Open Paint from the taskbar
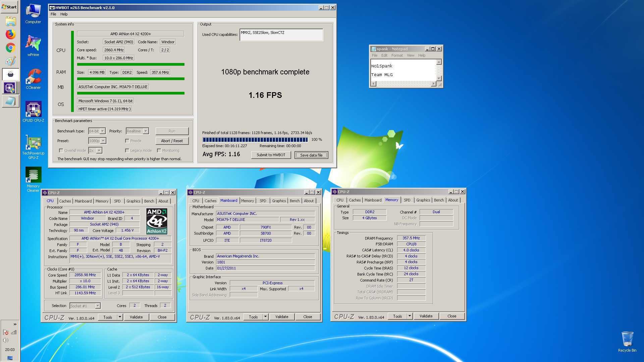Viewport: 644px width, 362px height. 10,61
